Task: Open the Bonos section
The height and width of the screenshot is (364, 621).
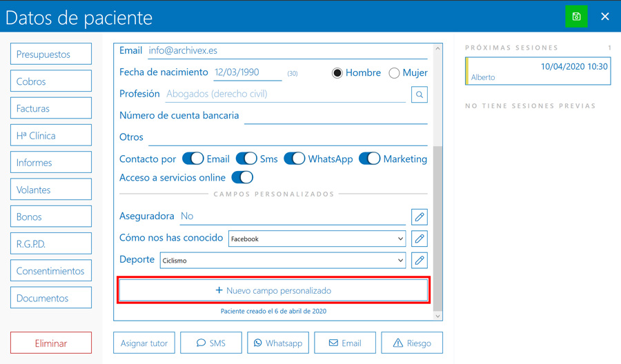Action: 51,216
